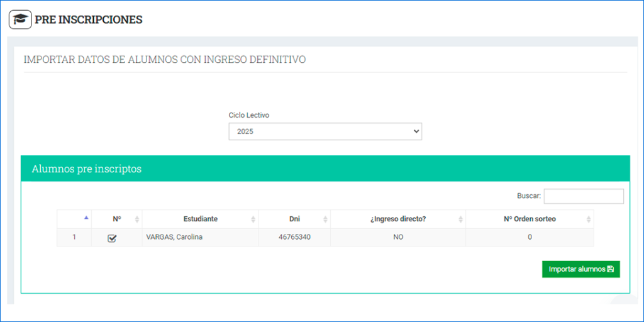Open the Ciclo Lectivo dropdown showing 2025
The height and width of the screenshot is (322, 644).
pyautogui.click(x=325, y=131)
